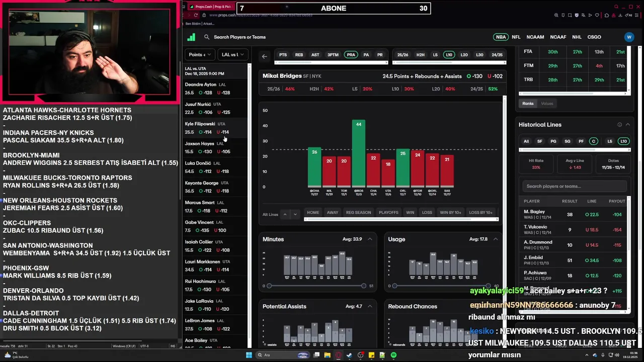
Task: Collapse the Minutes panel chevron
Action: point(370,239)
